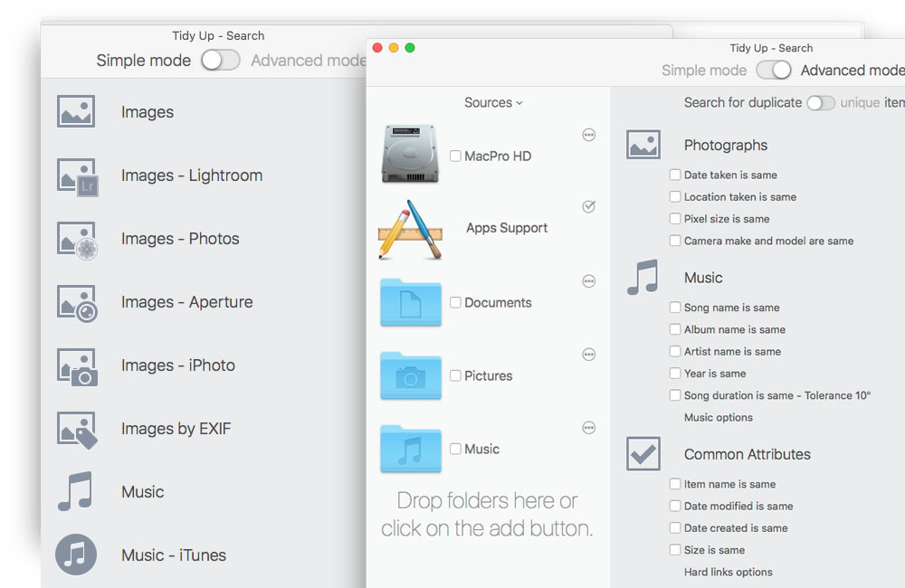The image size is (905, 588).
Task: Select the Music note icon in the back window
Action: [75, 491]
